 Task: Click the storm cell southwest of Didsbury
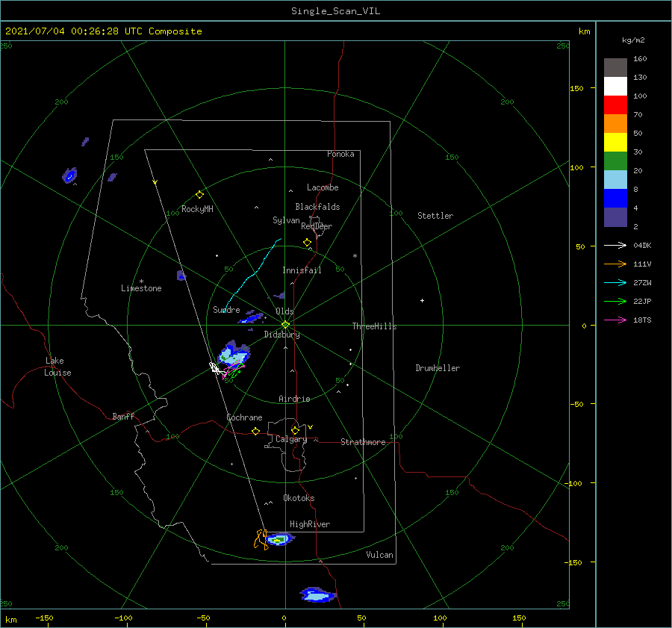234,355
